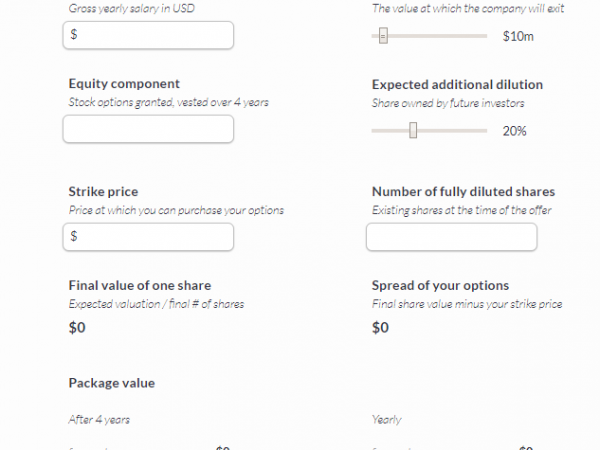This screenshot has width=600, height=450.
Task: Click the 20% dilution readout
Action: click(x=514, y=131)
